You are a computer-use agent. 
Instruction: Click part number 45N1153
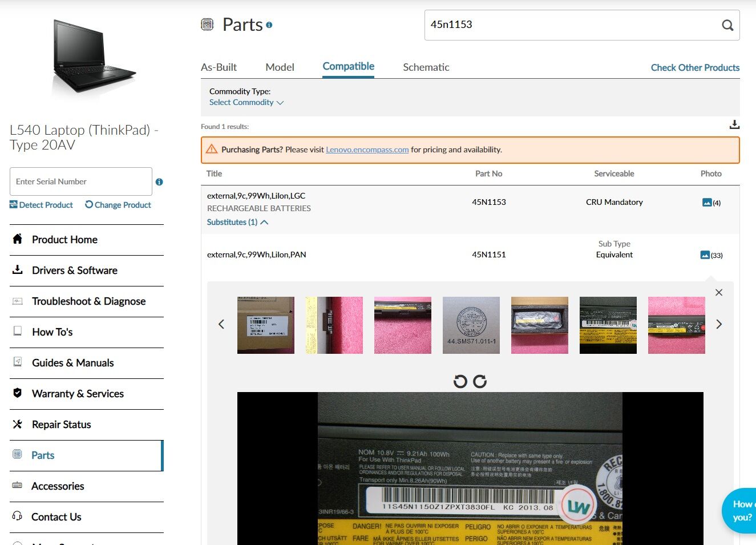point(488,202)
